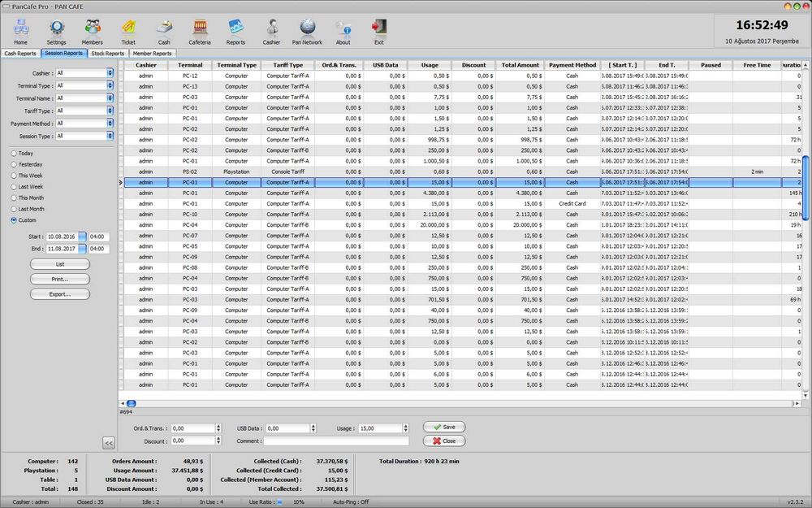Click the Comment input field

coord(336,441)
